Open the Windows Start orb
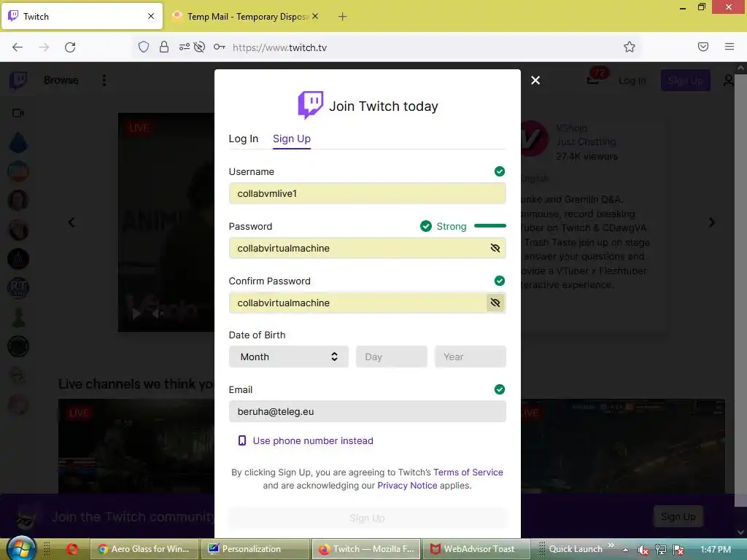The width and height of the screenshot is (747, 560). tap(20, 548)
